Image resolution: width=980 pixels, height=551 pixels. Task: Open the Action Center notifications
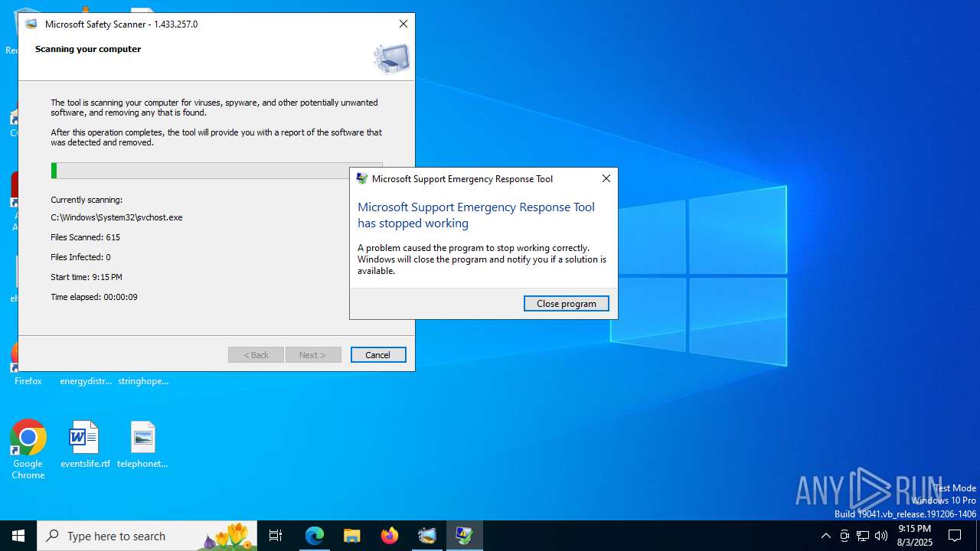(x=955, y=536)
